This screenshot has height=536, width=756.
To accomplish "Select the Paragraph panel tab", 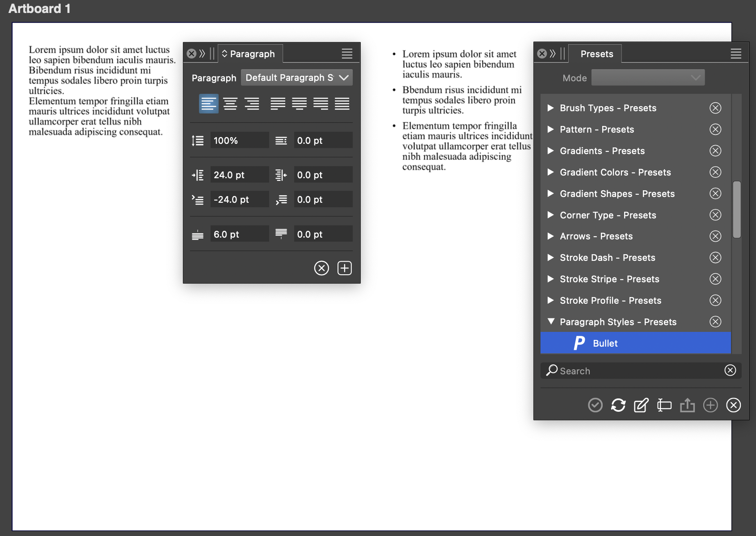I will click(252, 54).
